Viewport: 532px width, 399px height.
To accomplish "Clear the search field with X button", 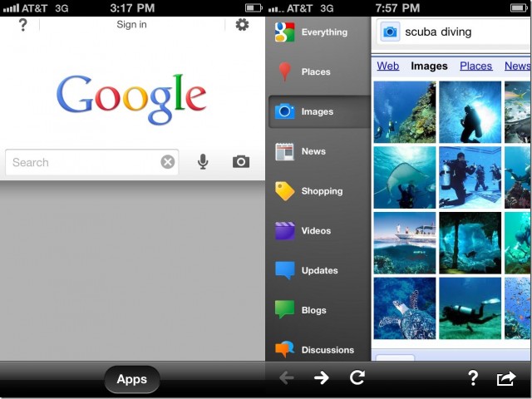I will click(x=168, y=162).
